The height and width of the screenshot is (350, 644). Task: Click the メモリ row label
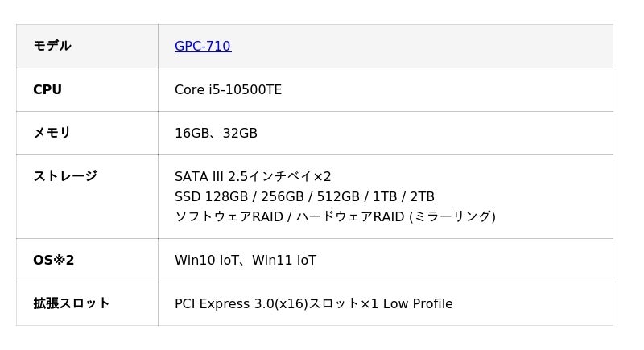pyautogui.click(x=52, y=134)
